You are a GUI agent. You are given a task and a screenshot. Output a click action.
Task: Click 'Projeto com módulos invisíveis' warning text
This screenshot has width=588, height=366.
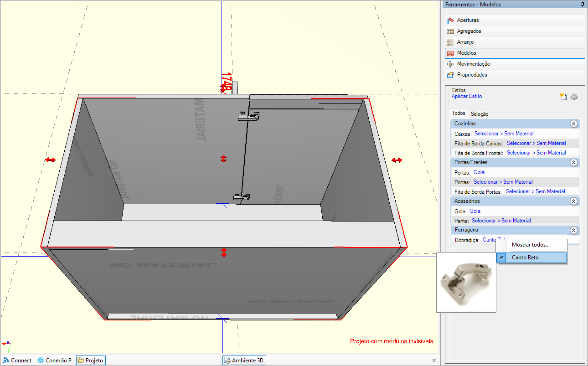[392, 341]
